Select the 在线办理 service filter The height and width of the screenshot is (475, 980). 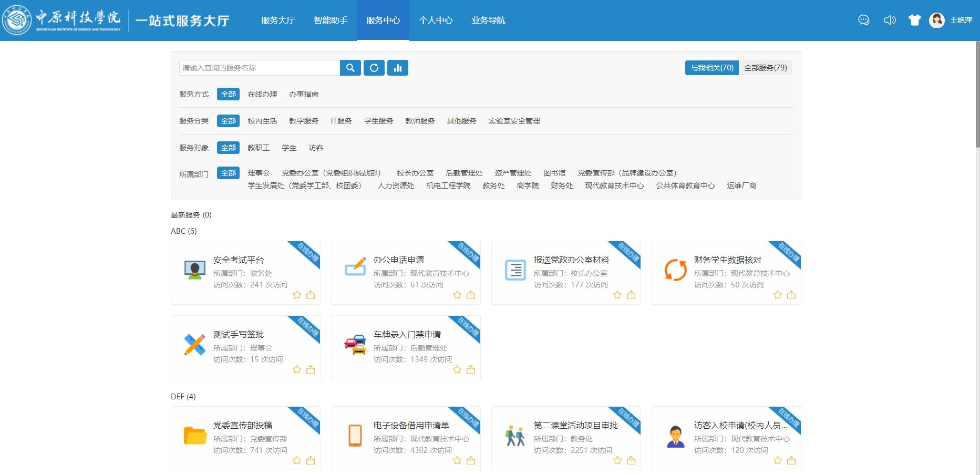pyautogui.click(x=262, y=94)
